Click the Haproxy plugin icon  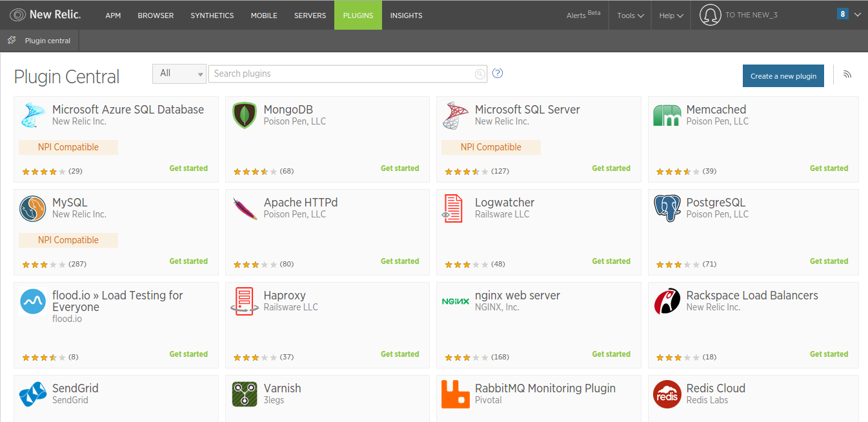tap(245, 301)
